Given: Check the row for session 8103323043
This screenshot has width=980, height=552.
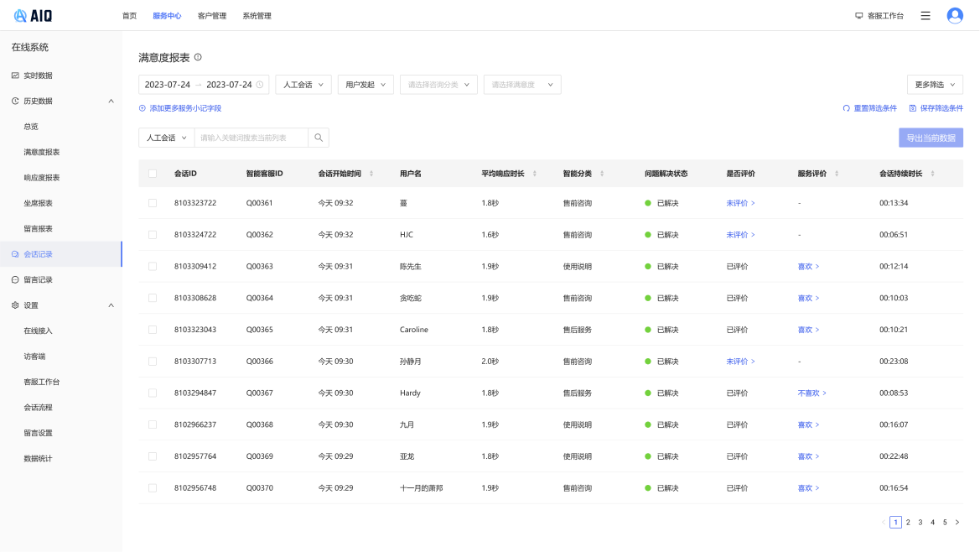Looking at the screenshot, I should click(x=153, y=330).
